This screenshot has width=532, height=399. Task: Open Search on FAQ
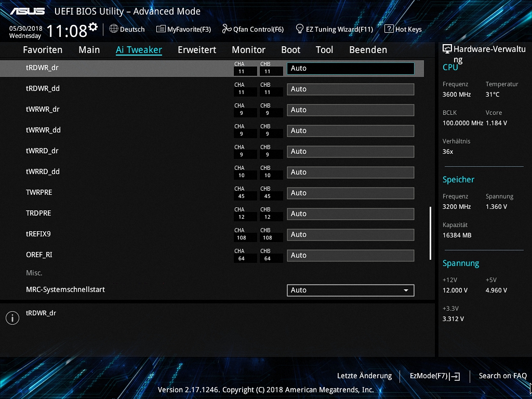click(x=502, y=376)
